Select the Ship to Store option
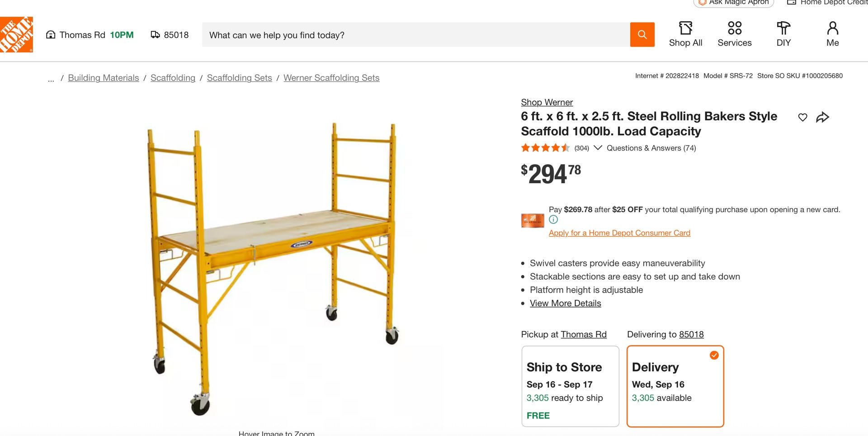 pyautogui.click(x=570, y=386)
